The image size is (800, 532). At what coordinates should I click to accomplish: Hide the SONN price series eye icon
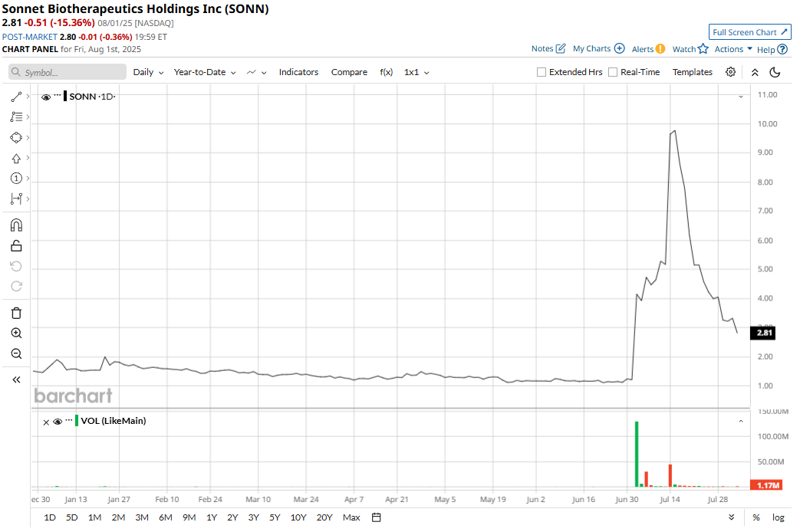tap(46, 97)
